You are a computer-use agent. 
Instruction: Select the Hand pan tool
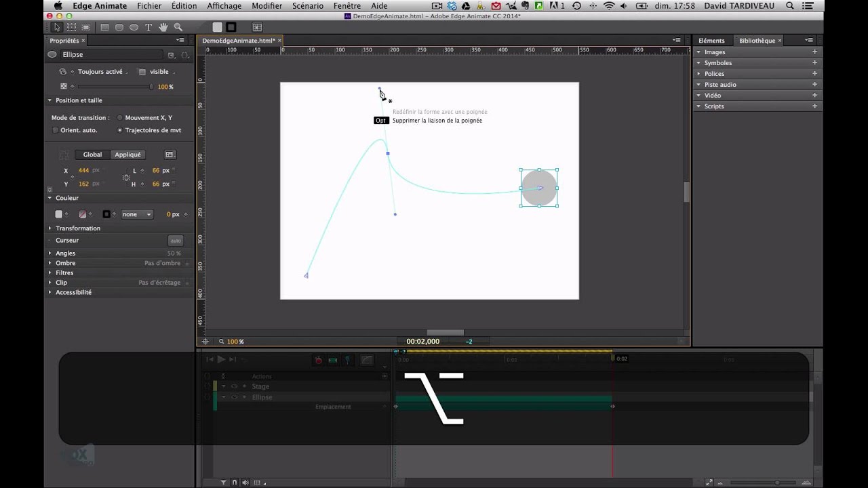click(x=163, y=27)
